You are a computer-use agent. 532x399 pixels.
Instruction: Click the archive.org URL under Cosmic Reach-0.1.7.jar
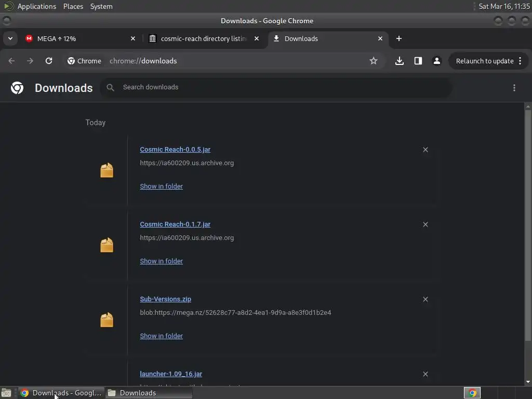click(x=187, y=238)
